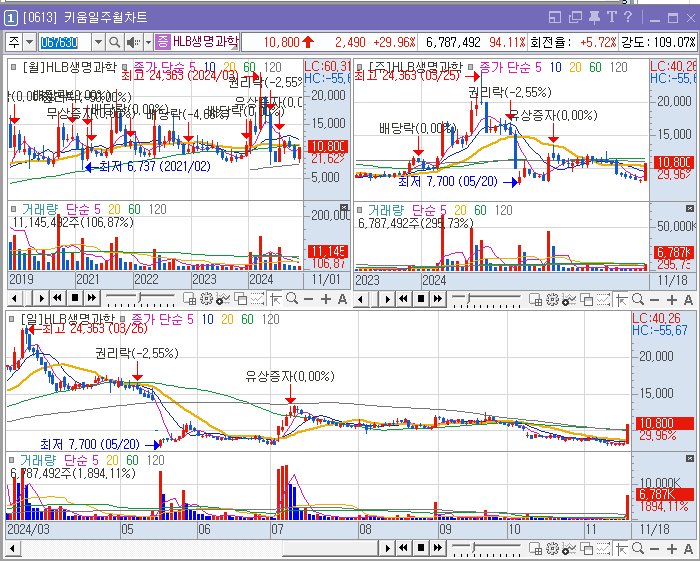Click the cascade windows icon in title bar
Viewport: 700px width, 561px height.
click(x=575, y=17)
